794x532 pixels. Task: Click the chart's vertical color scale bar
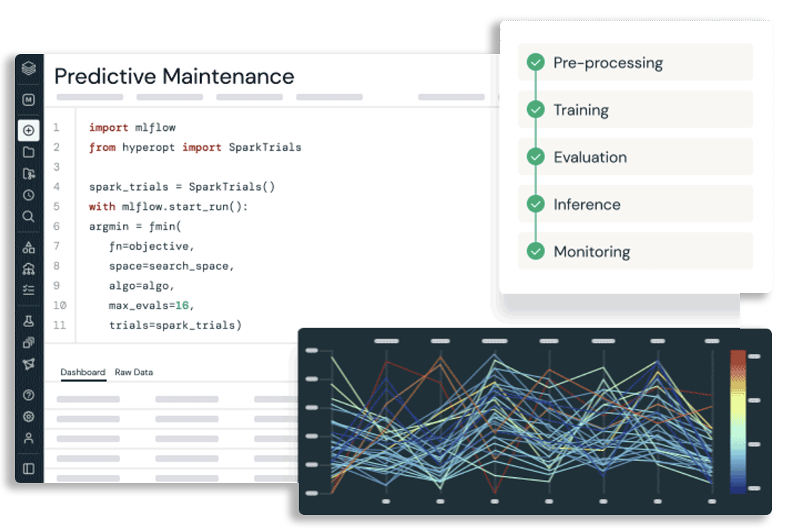point(738,422)
